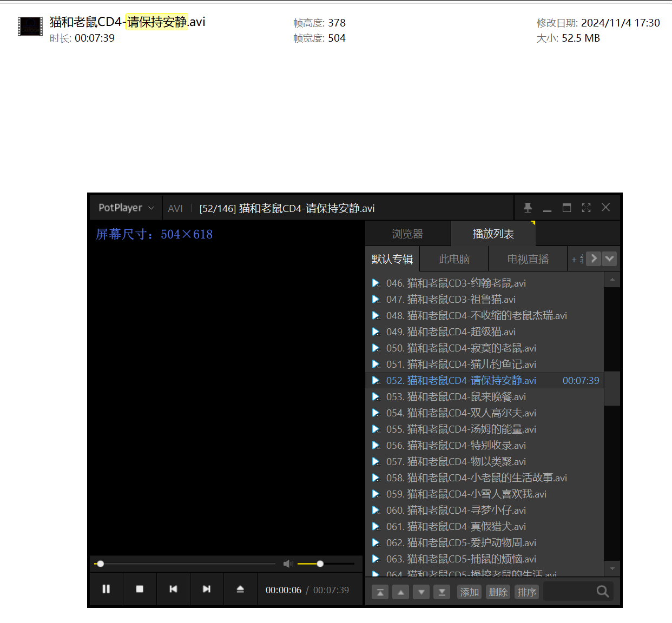The height and width of the screenshot is (623, 672).
Task: Move selected item to bottom of playlist
Action: 442,592
